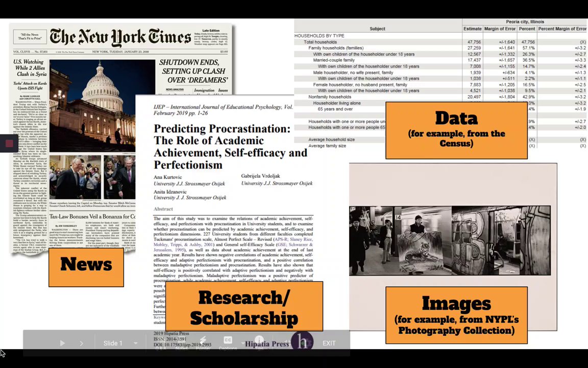This screenshot has width=588, height=368.
Task: Click the orange News label box
Action: pyautogui.click(x=86, y=267)
